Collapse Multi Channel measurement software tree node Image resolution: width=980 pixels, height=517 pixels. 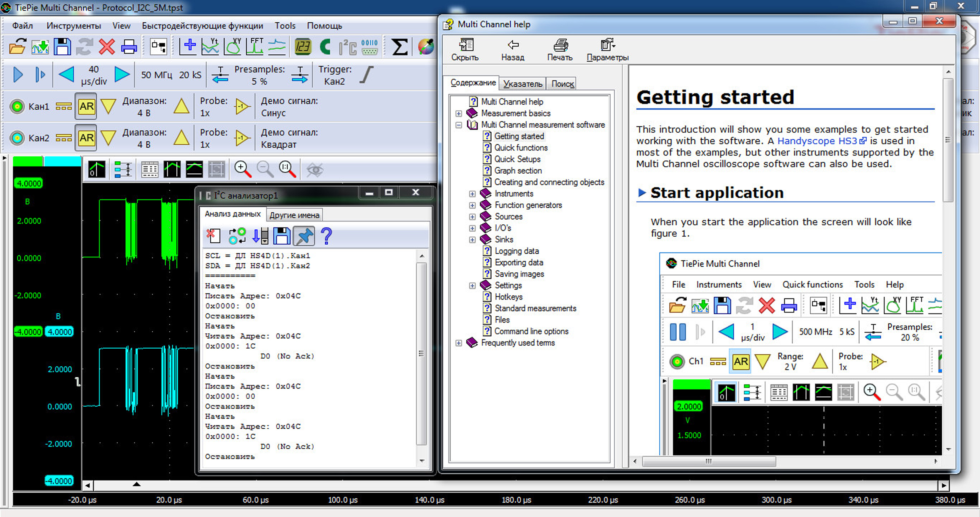tap(458, 125)
